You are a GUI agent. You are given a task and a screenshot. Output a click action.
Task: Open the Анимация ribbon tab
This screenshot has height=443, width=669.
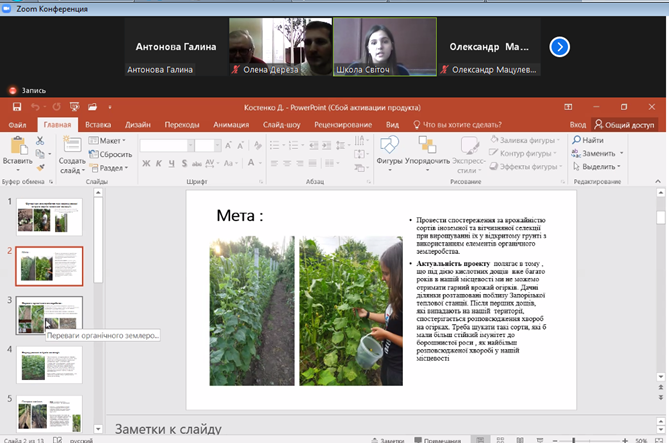(x=231, y=124)
